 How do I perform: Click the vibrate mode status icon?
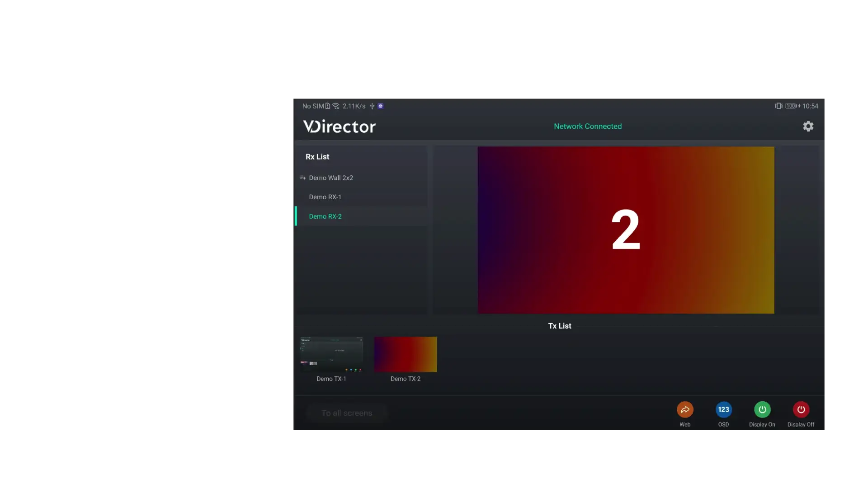[778, 106]
